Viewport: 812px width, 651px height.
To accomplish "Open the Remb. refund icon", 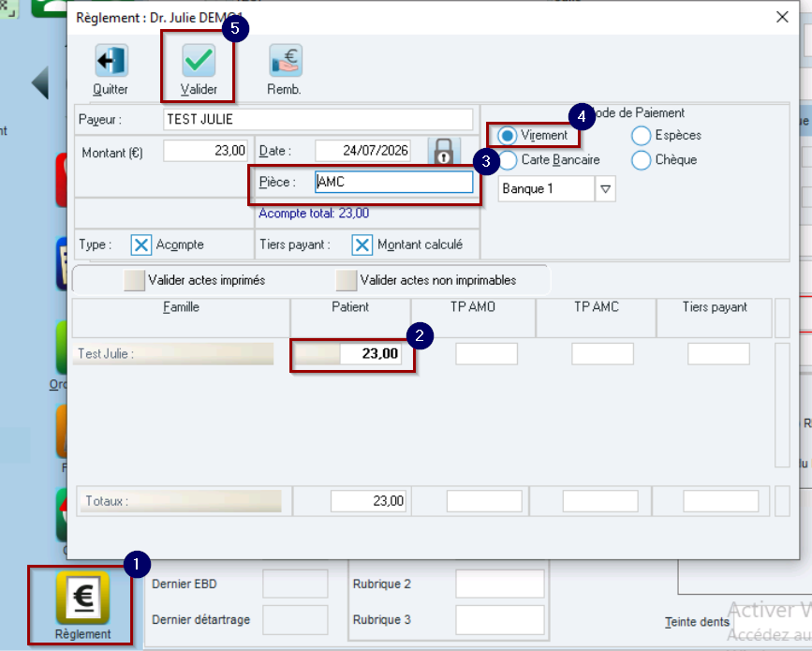I will [x=286, y=61].
